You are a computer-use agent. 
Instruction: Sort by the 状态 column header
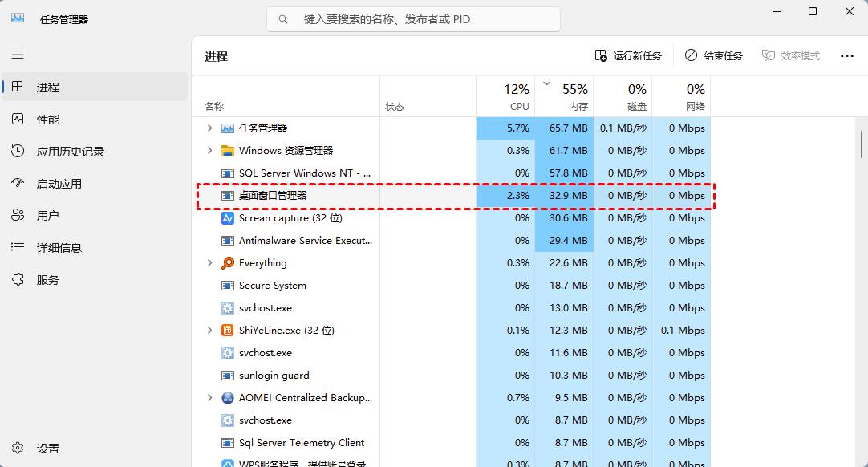428,96
